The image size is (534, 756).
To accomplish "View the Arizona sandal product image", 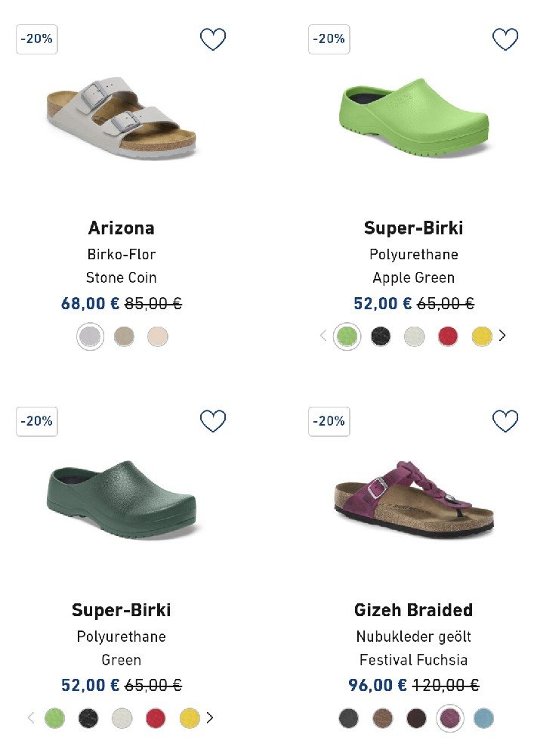I will 121,119.
